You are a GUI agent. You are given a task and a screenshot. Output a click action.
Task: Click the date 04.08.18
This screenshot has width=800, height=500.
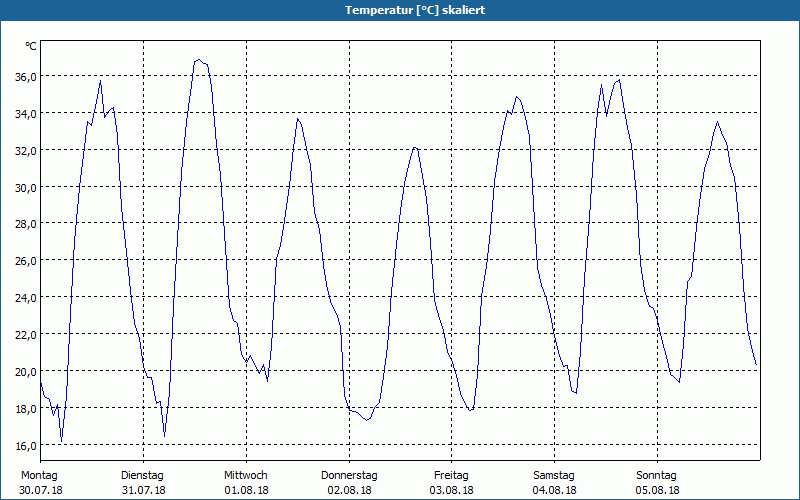click(x=555, y=490)
